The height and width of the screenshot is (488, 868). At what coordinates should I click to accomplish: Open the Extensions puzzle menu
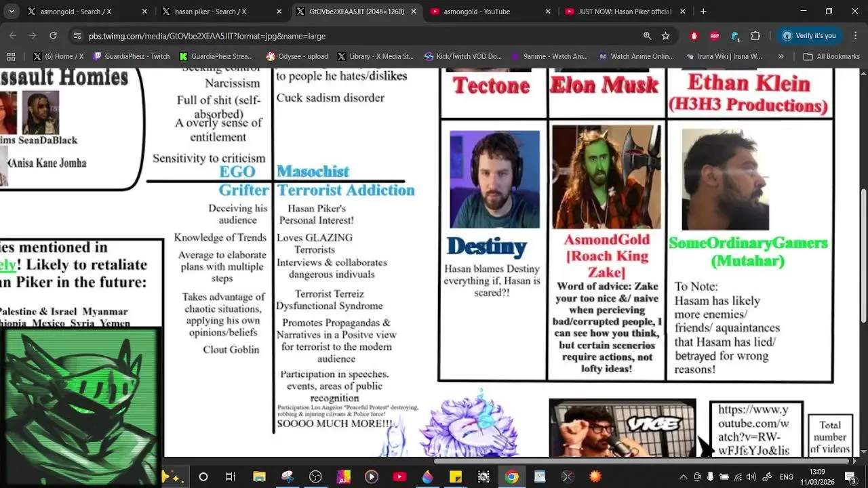pyautogui.click(x=755, y=36)
